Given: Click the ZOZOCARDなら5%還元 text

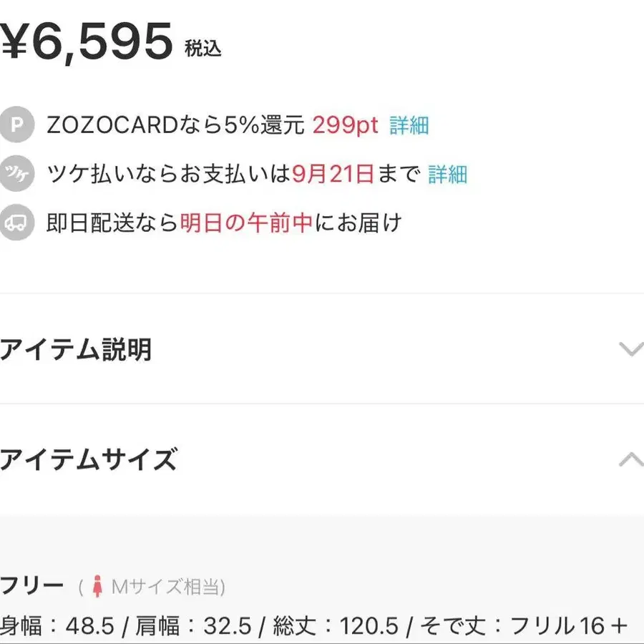Looking at the screenshot, I should pos(176,125).
